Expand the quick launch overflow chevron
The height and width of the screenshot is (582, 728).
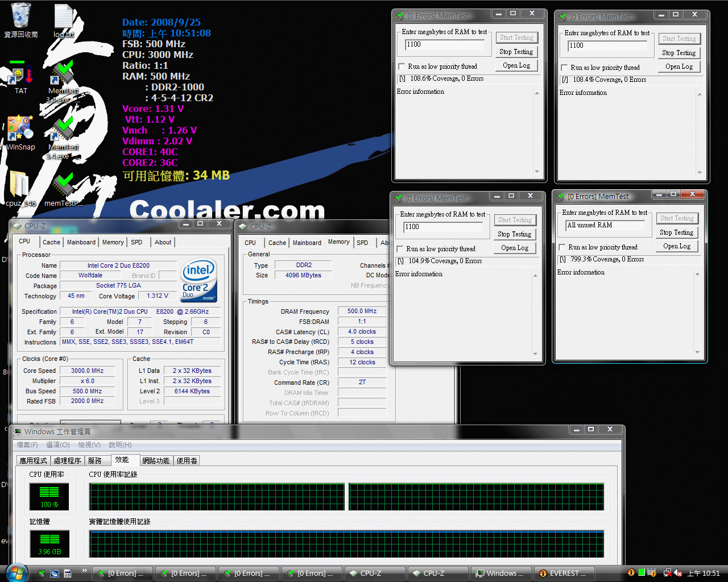pos(85,571)
